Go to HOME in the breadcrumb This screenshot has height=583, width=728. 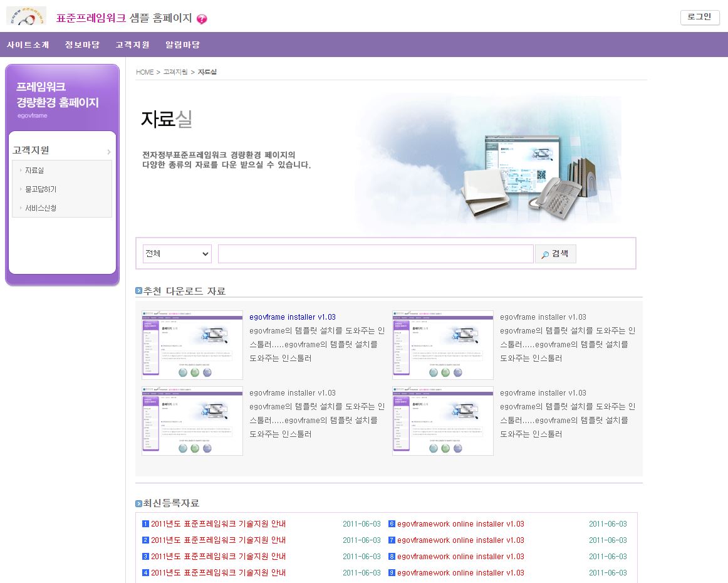(145, 72)
